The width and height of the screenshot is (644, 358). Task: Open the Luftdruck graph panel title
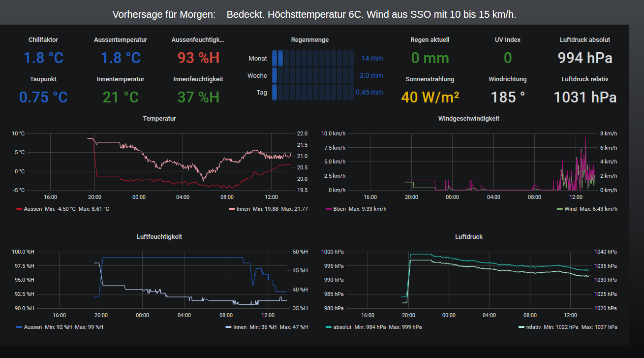[x=469, y=237]
